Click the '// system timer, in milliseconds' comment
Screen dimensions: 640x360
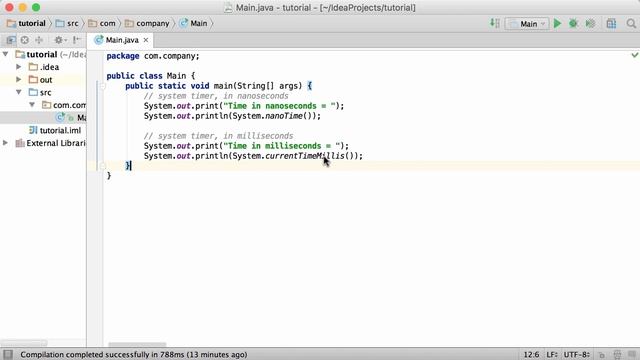[218, 136]
